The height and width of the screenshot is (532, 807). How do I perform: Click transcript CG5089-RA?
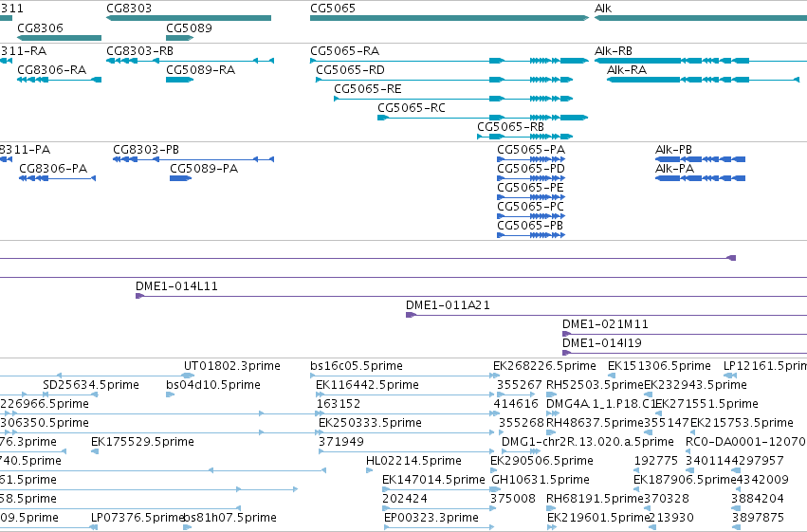pos(179,80)
